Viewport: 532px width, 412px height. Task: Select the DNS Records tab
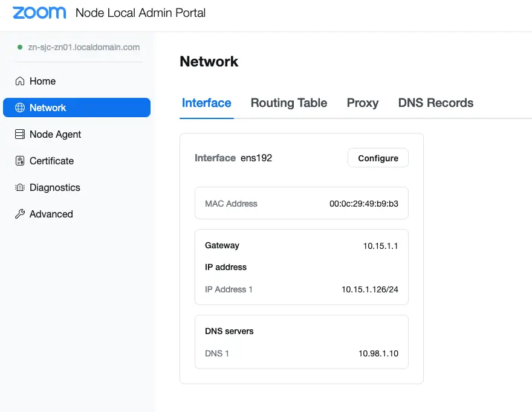click(435, 103)
